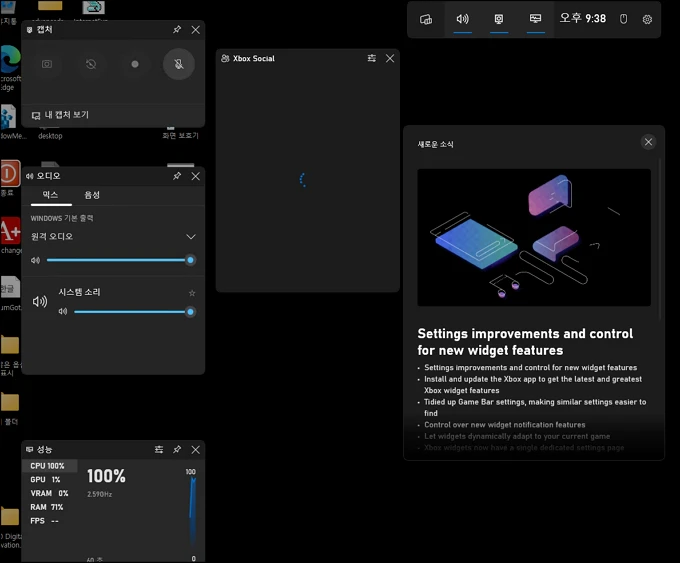Screen dimensions: 680x563
Task: Pin the 성능 performance widget
Action: [177, 449]
